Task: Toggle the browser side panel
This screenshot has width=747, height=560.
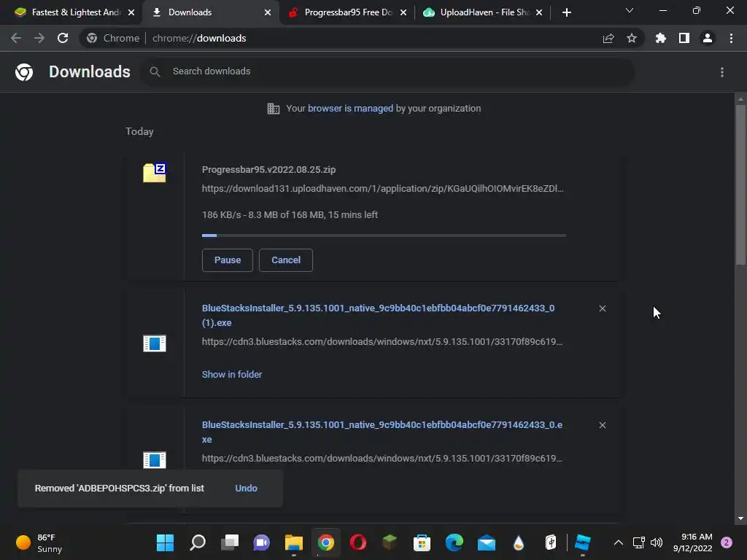Action: [x=684, y=38]
